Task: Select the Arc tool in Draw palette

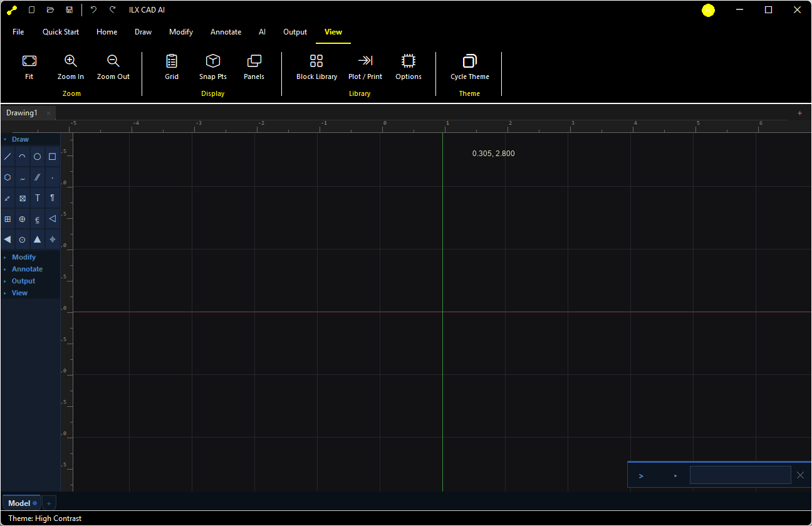Action: tap(23, 157)
